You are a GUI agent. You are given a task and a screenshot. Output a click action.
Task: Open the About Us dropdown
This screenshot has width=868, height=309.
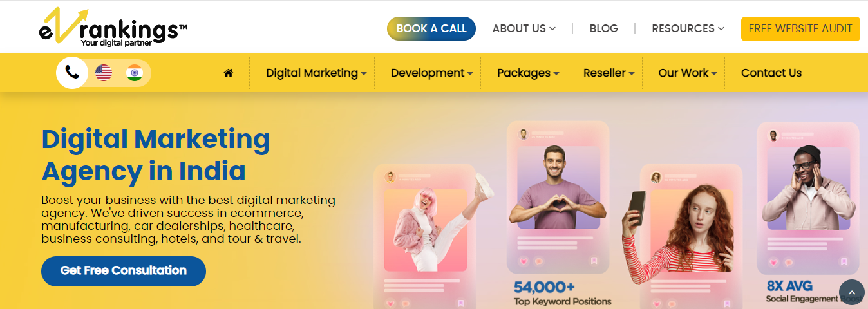(x=524, y=28)
